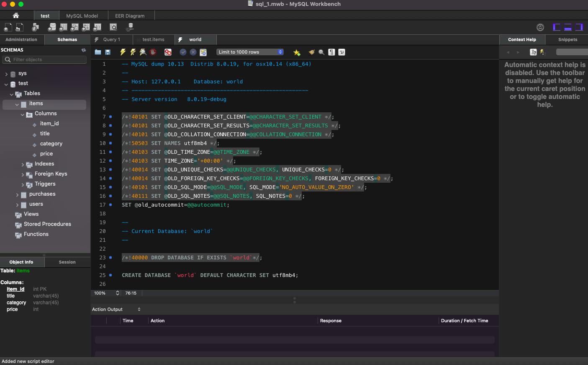Search table data toolbar icon
This screenshot has height=365, width=588.
(113, 27)
